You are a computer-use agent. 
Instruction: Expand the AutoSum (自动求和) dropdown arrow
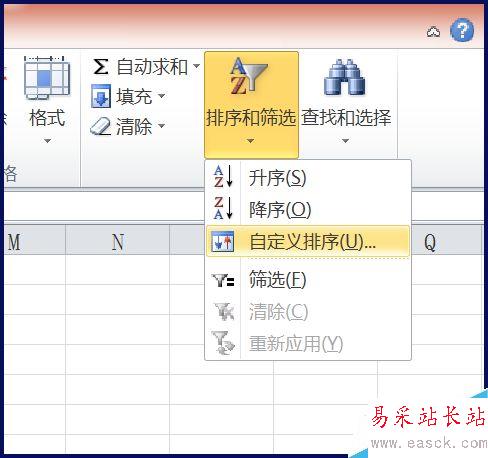click(x=197, y=66)
